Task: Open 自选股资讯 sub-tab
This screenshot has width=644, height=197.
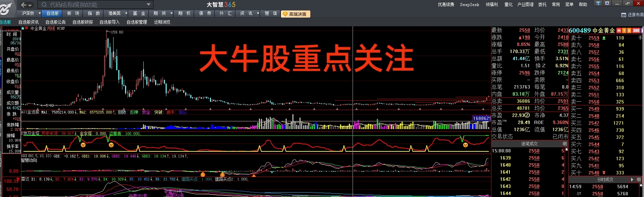Action: pyautogui.click(x=28, y=22)
